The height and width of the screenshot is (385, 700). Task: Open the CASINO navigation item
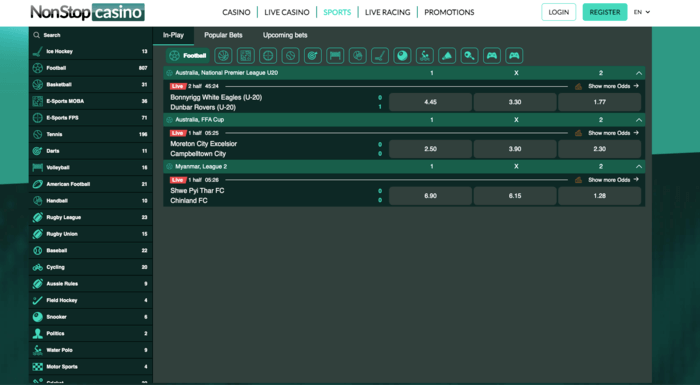236,13
